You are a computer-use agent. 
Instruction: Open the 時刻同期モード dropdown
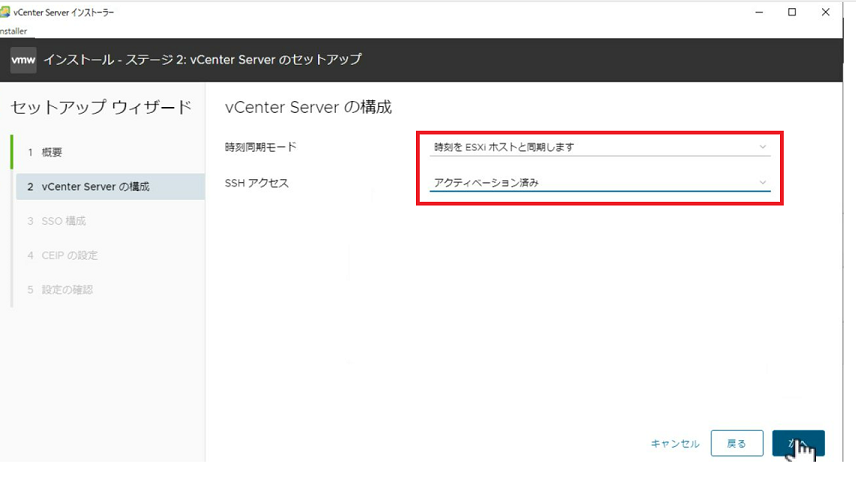point(599,147)
